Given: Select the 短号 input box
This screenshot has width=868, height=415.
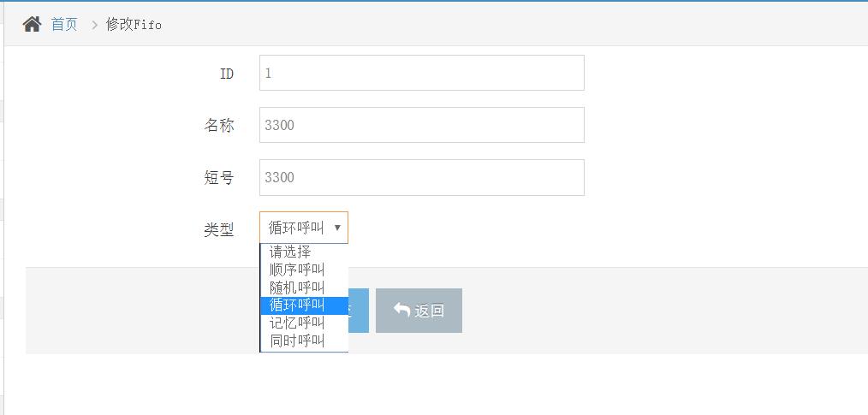Looking at the screenshot, I should pos(421,177).
